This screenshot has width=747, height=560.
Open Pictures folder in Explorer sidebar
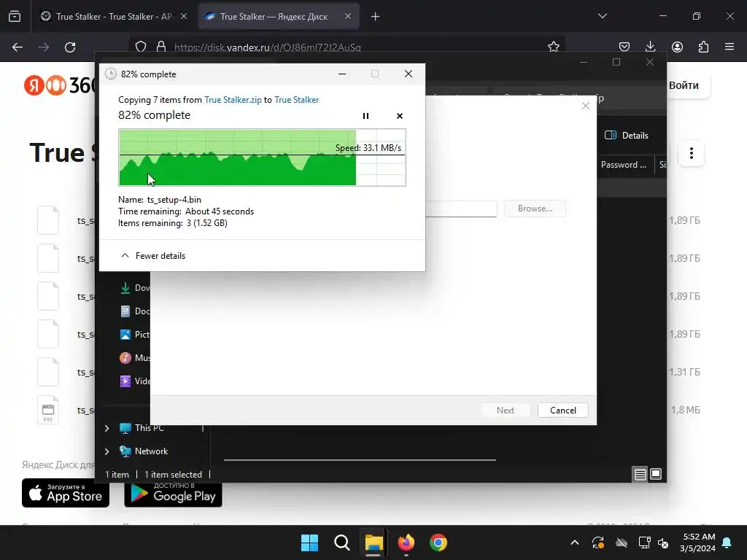coord(134,334)
